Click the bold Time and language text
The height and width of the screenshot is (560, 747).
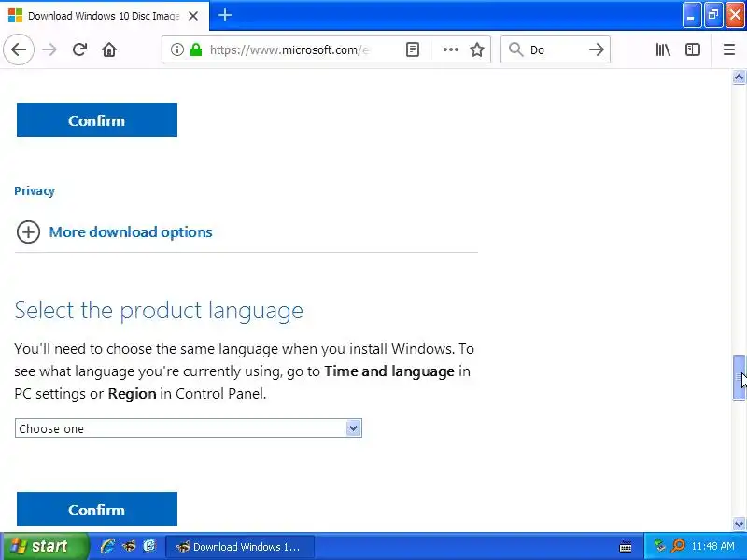click(x=389, y=371)
